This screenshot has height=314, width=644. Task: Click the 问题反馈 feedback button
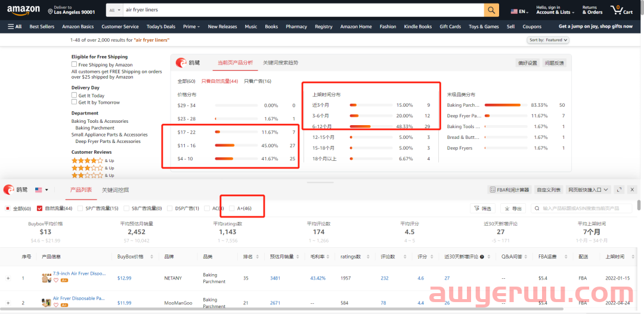(555, 63)
